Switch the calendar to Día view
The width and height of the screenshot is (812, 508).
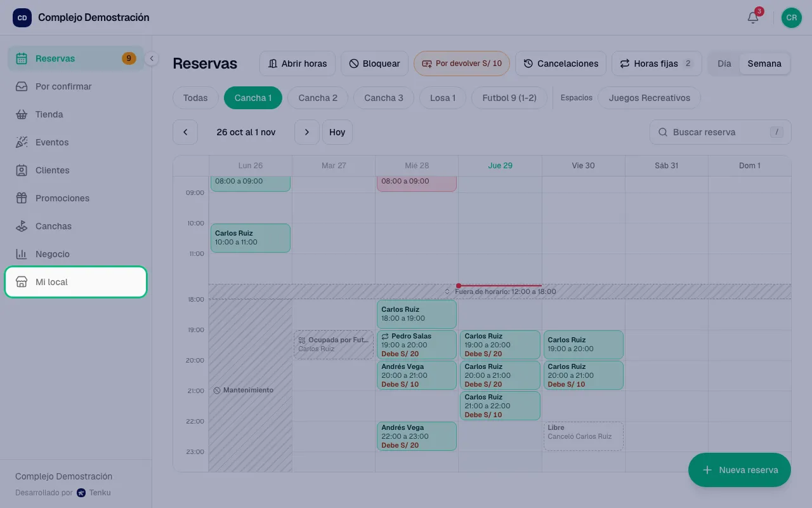(x=724, y=63)
